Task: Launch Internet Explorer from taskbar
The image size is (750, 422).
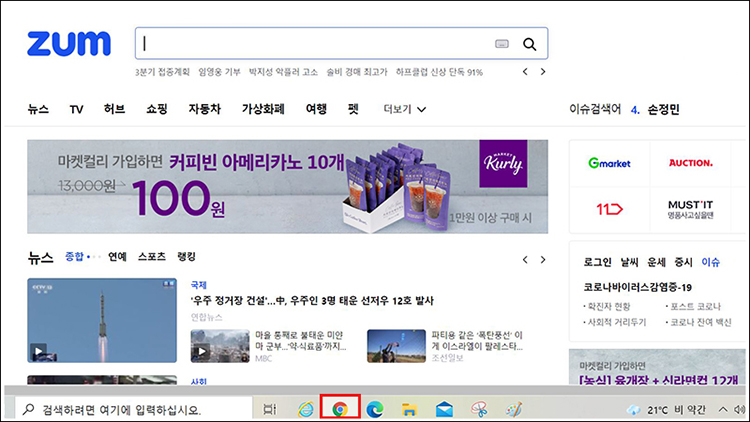Action: 306,410
